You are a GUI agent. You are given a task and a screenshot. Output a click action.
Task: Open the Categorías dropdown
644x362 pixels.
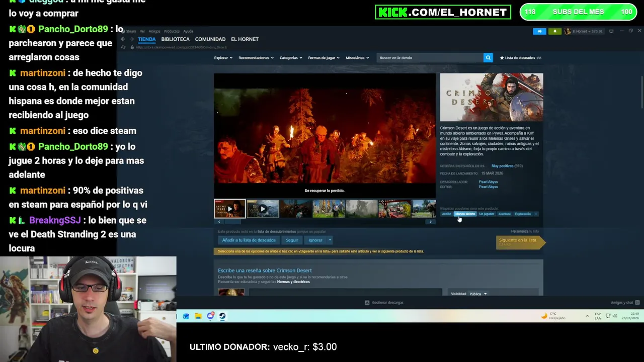[x=291, y=58]
